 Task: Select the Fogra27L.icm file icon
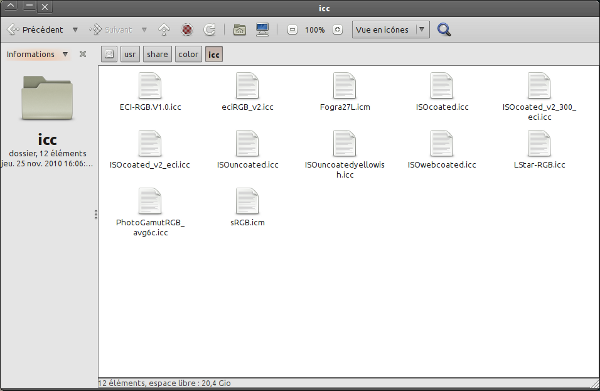pyautogui.click(x=344, y=86)
